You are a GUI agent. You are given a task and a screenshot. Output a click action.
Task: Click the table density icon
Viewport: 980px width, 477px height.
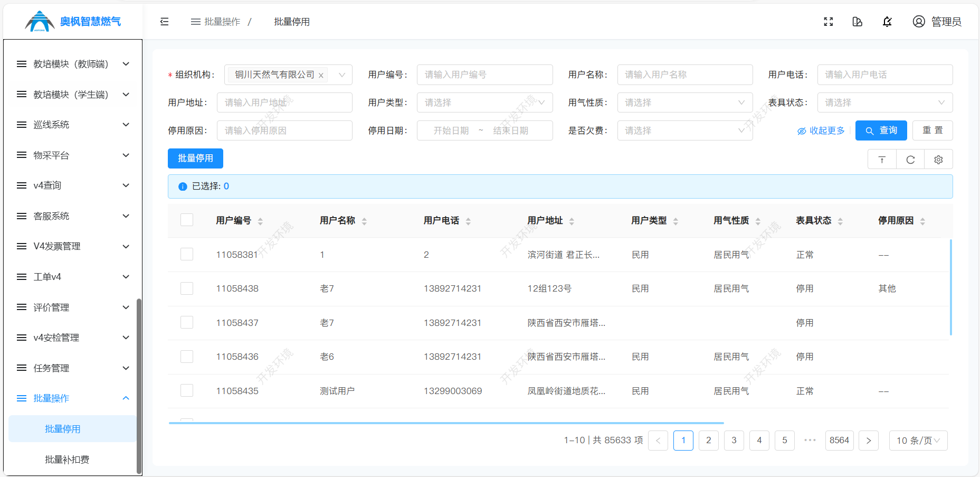[882, 160]
